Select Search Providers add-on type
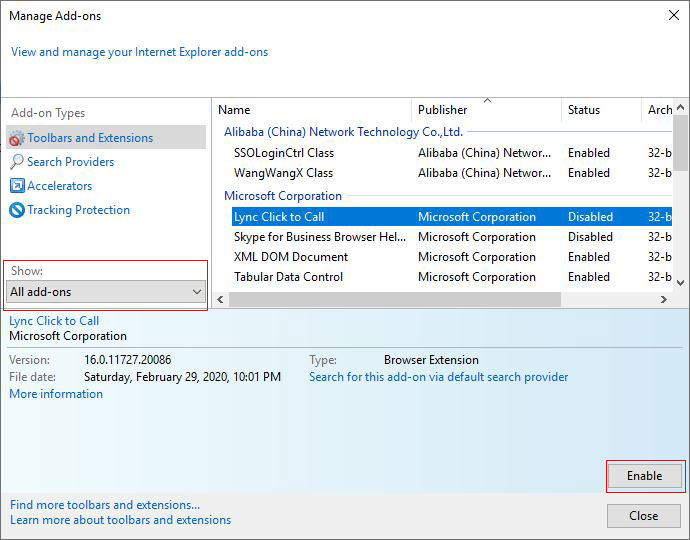This screenshot has height=540, width=690. [x=70, y=162]
